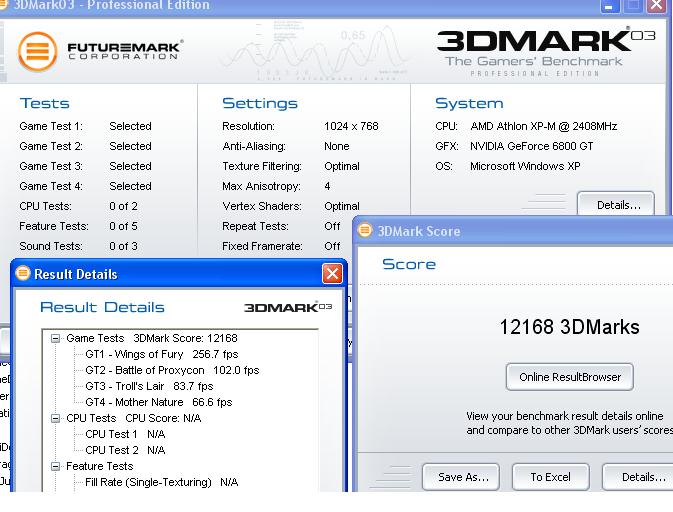This screenshot has height=512, width=673.
Task: Close the main 3DMark03 window
Action: tap(656, 6)
